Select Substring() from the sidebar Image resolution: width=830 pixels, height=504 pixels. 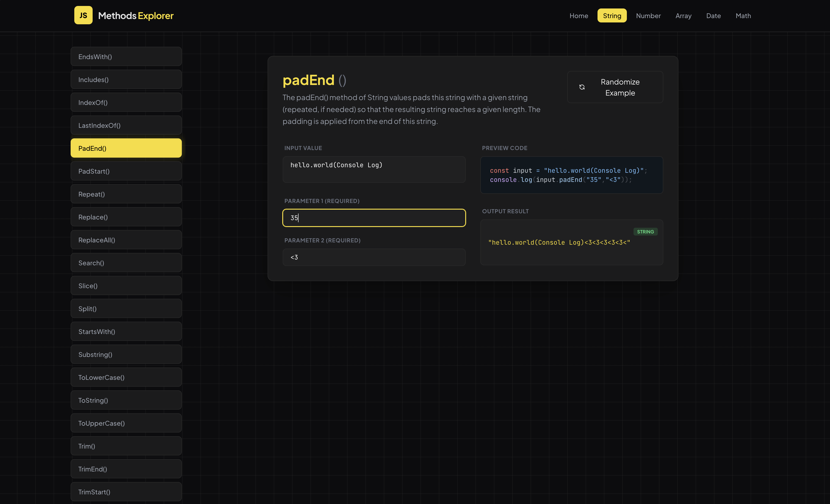(x=126, y=354)
